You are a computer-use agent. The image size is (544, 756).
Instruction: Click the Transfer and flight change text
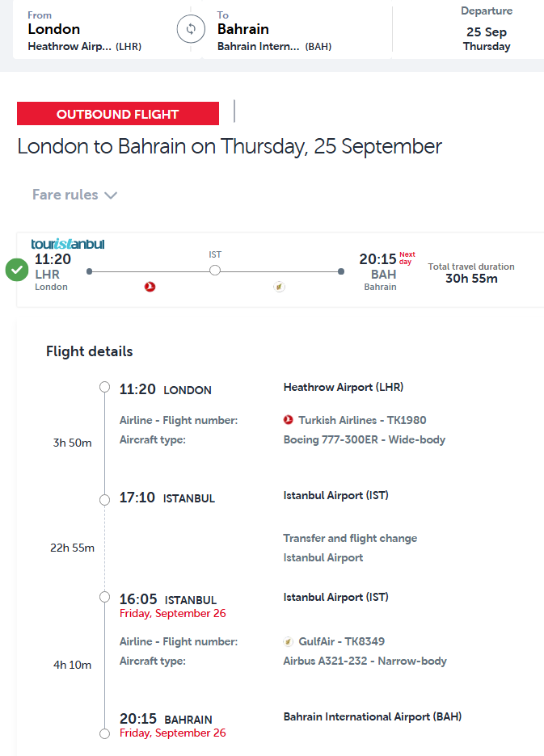click(x=350, y=538)
